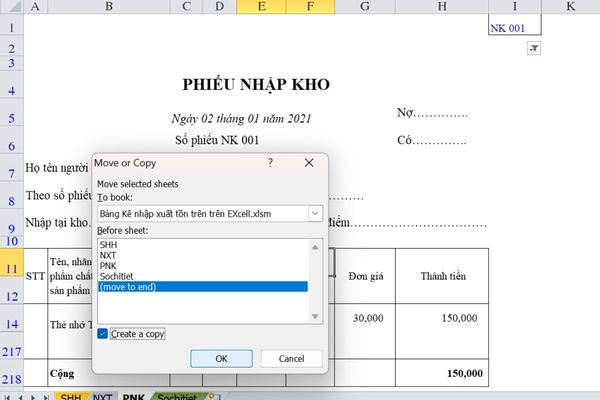Click the PHIẾU NHẬP KHO title cell
Image resolution: width=600 pixels, height=400 pixels.
click(x=256, y=85)
